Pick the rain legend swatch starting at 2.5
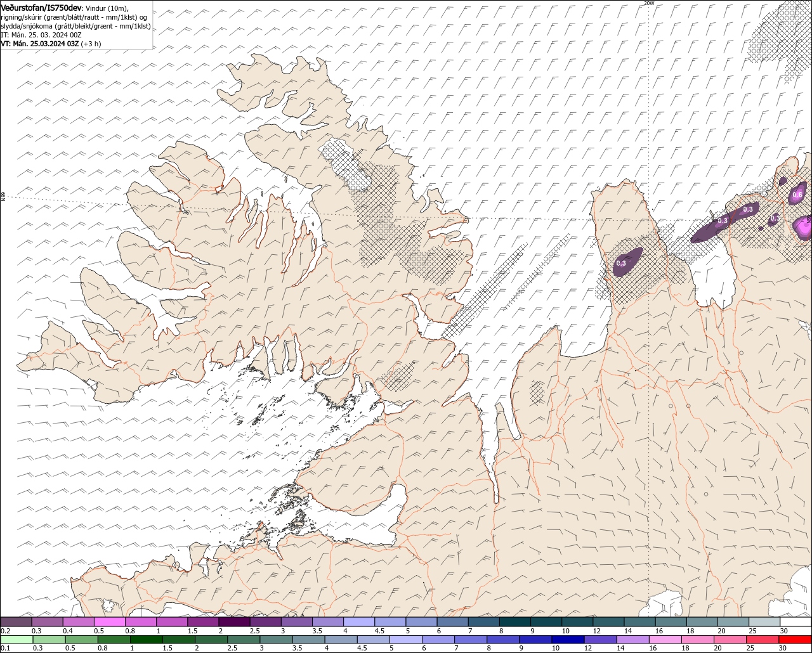The height and width of the screenshot is (653, 812). coord(244,639)
